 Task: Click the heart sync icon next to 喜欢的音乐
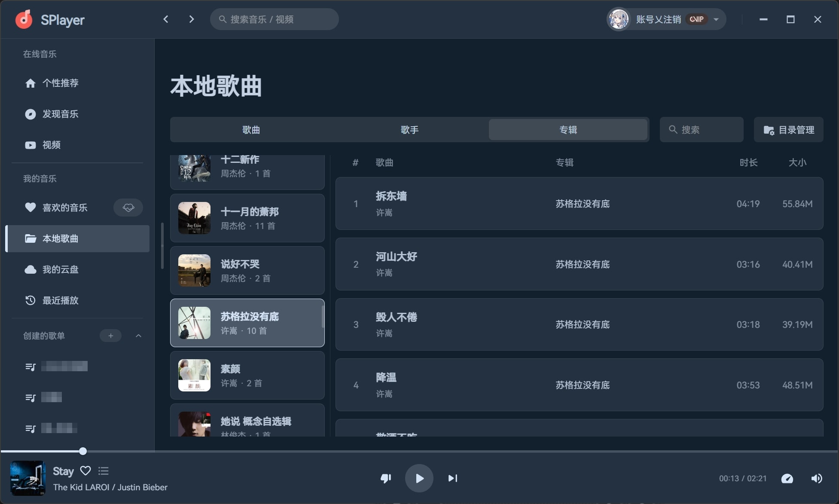point(128,207)
